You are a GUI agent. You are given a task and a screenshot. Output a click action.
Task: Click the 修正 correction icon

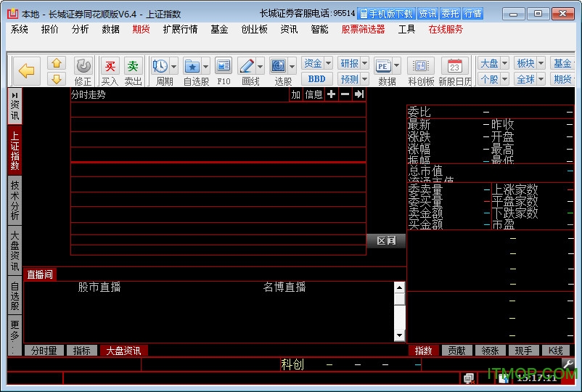pos(83,67)
